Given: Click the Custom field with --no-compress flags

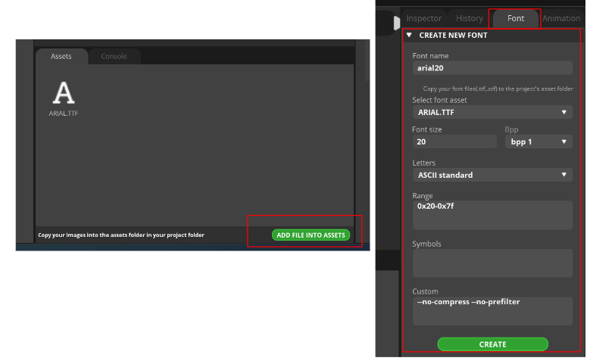Looking at the screenshot, I should point(492,310).
